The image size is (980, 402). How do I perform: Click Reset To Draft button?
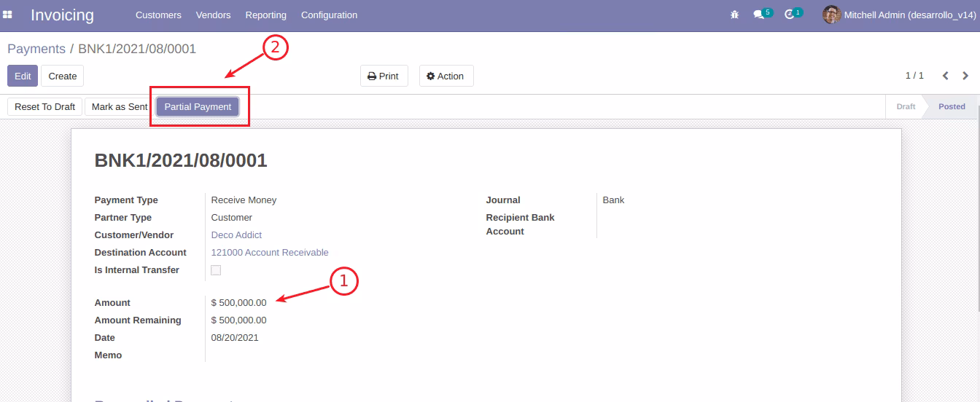point(45,106)
